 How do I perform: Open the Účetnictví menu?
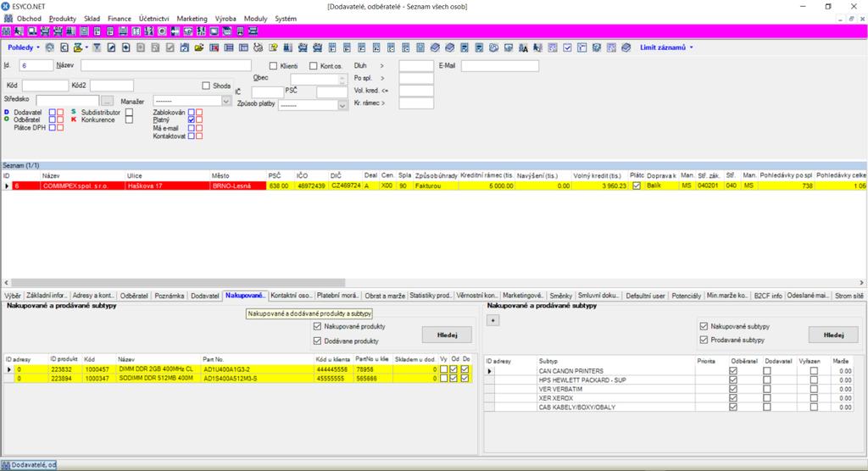click(x=154, y=19)
